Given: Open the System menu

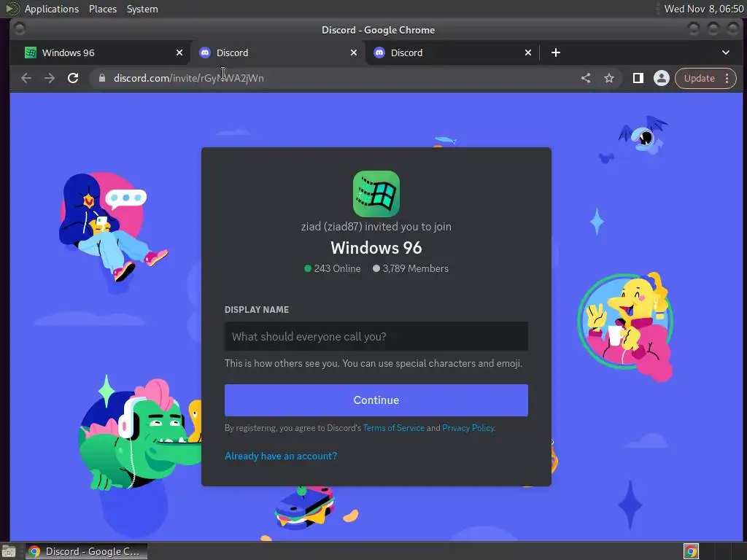Looking at the screenshot, I should [142, 9].
